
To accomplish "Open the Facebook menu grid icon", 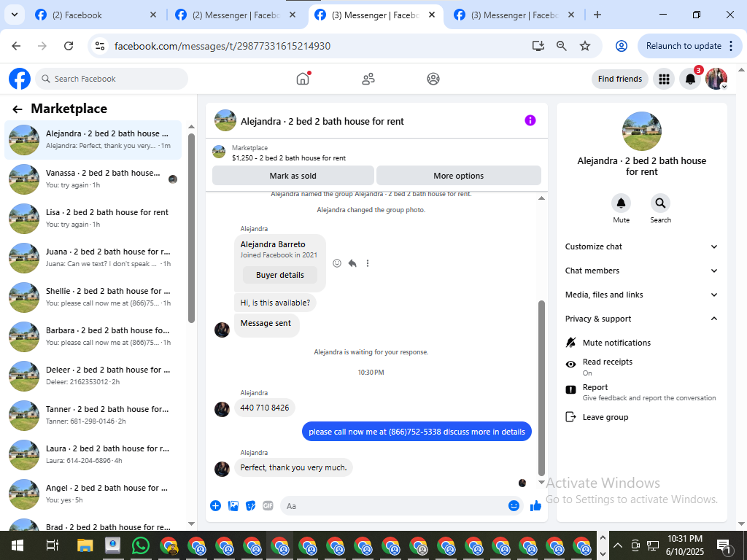I will (664, 79).
